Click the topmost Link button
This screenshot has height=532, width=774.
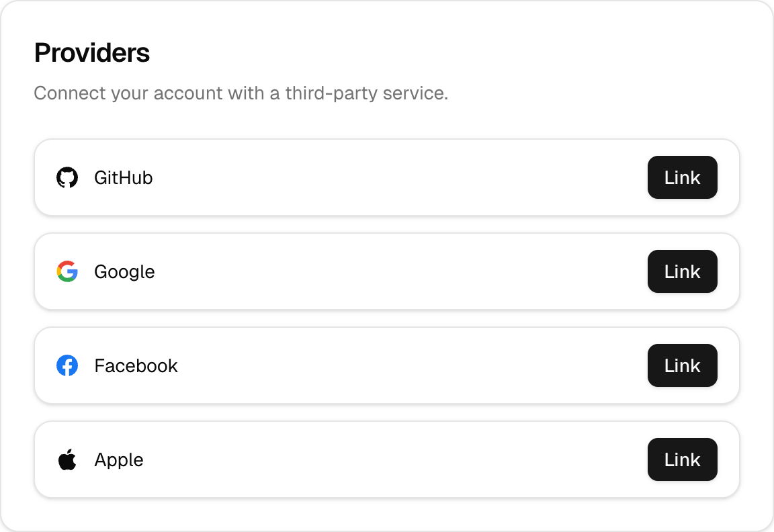point(682,177)
